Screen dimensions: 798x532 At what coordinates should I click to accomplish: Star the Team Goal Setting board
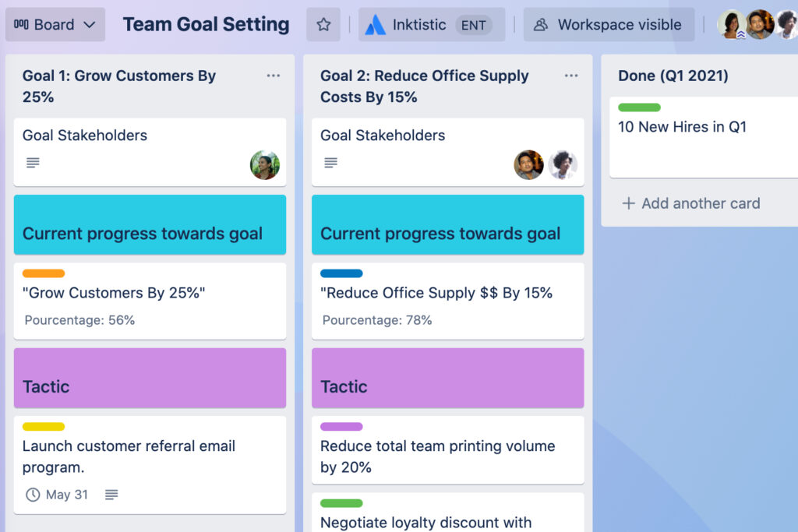[323, 24]
